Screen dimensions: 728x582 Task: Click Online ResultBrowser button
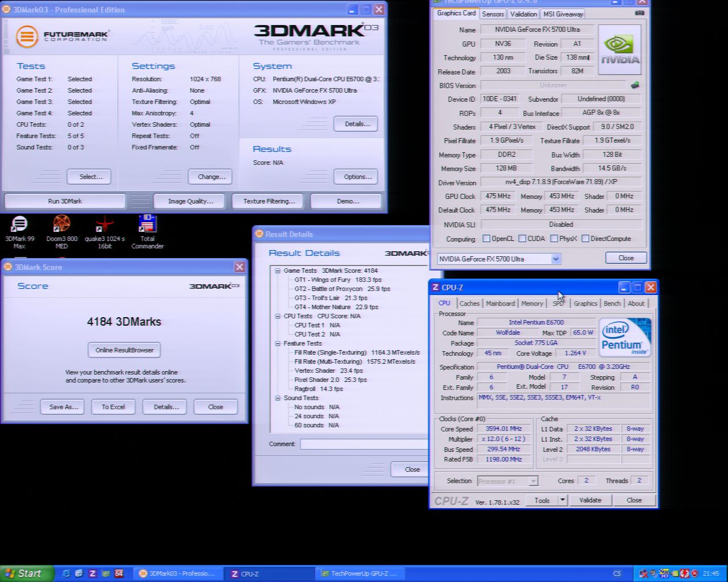pyautogui.click(x=124, y=350)
